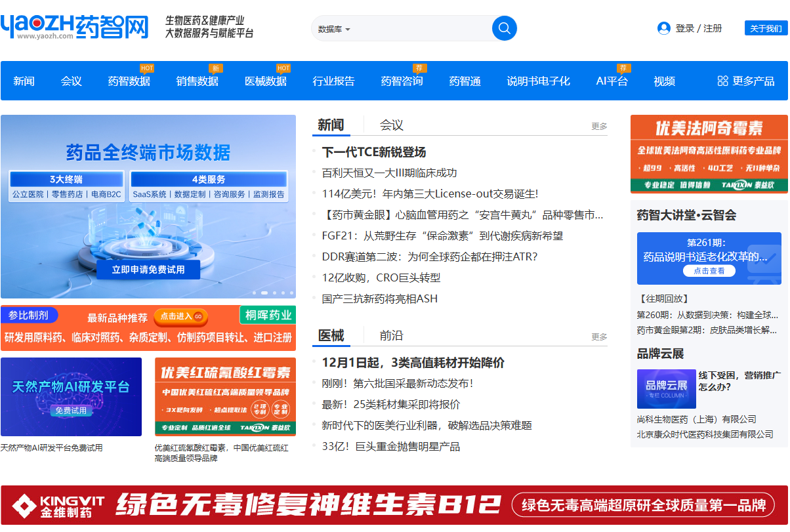The height and width of the screenshot is (532, 790).
Task: Click the user profile icon near 登录/注册
Action: coord(662,28)
